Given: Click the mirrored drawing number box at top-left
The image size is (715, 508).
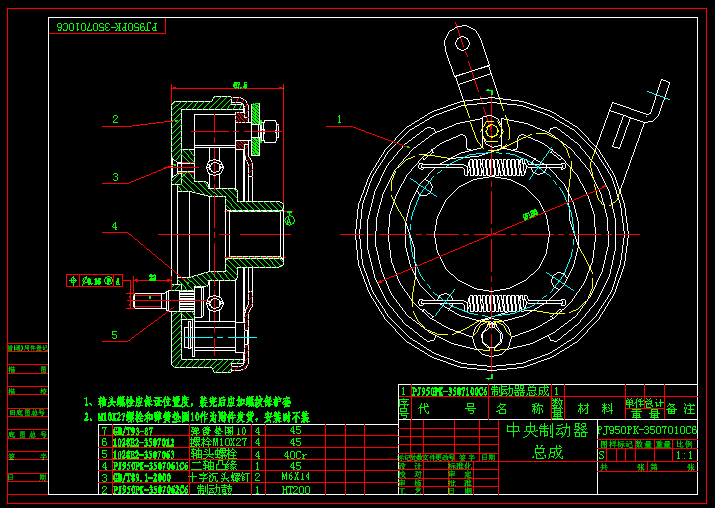Looking at the screenshot, I should tap(107, 26).
